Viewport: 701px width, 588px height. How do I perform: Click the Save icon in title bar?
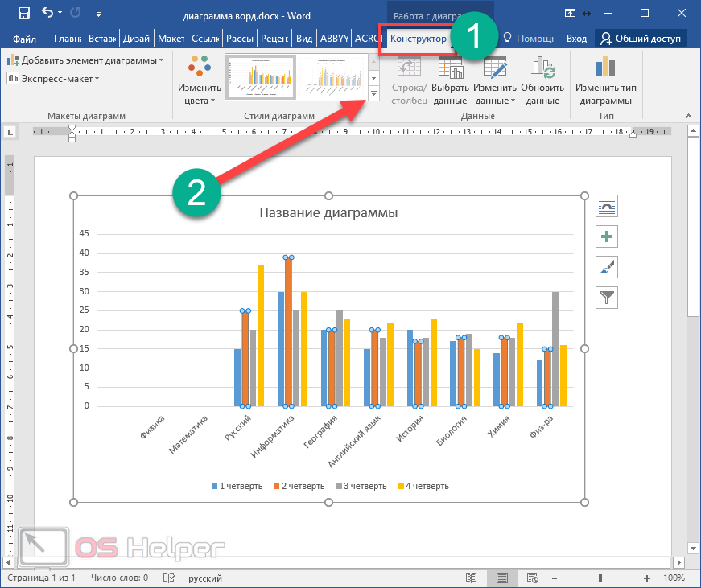23,13
